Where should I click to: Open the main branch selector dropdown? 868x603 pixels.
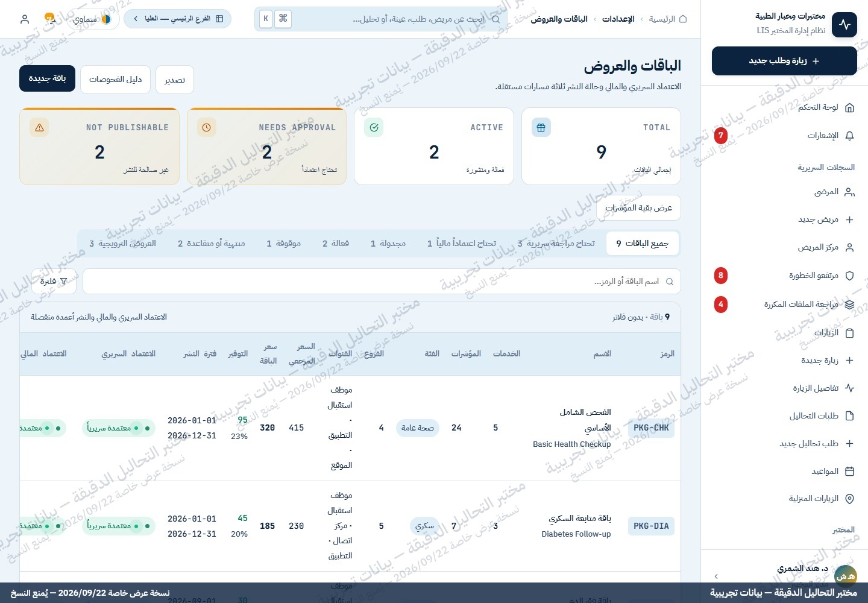177,19
